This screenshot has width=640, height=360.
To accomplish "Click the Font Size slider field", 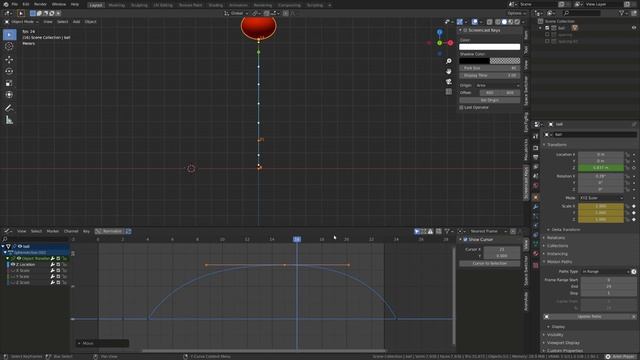I will (490, 68).
